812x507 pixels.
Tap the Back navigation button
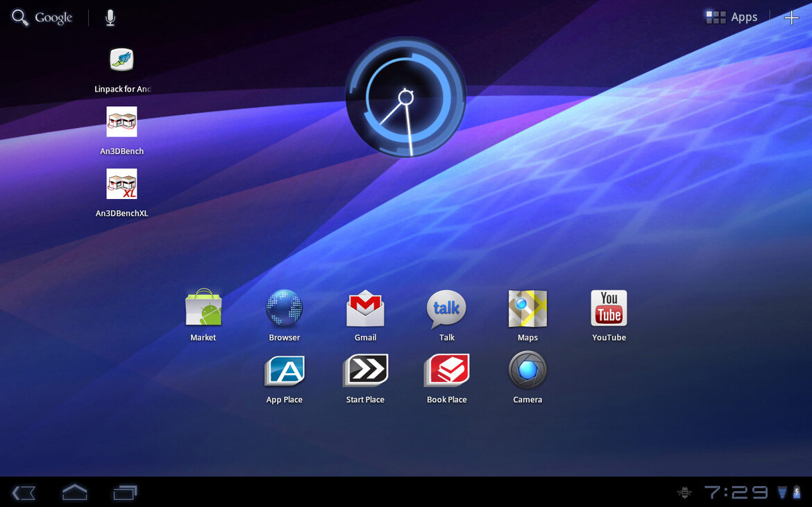(24, 492)
